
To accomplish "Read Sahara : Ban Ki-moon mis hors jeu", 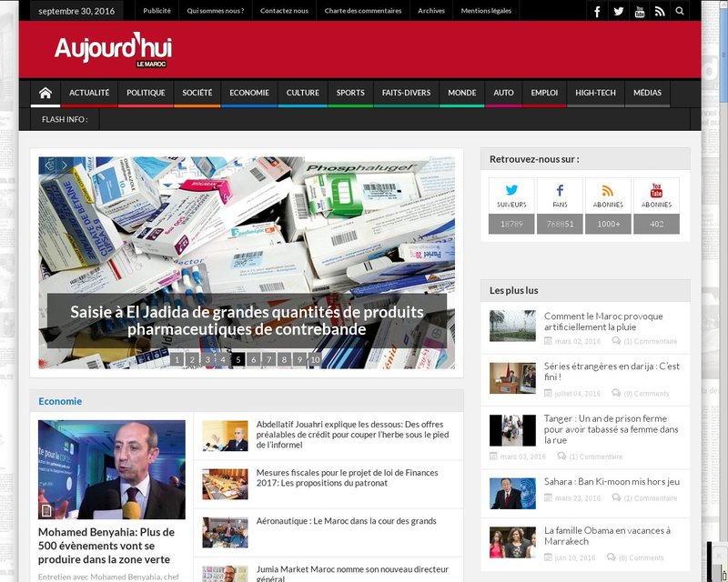I will click(612, 482).
